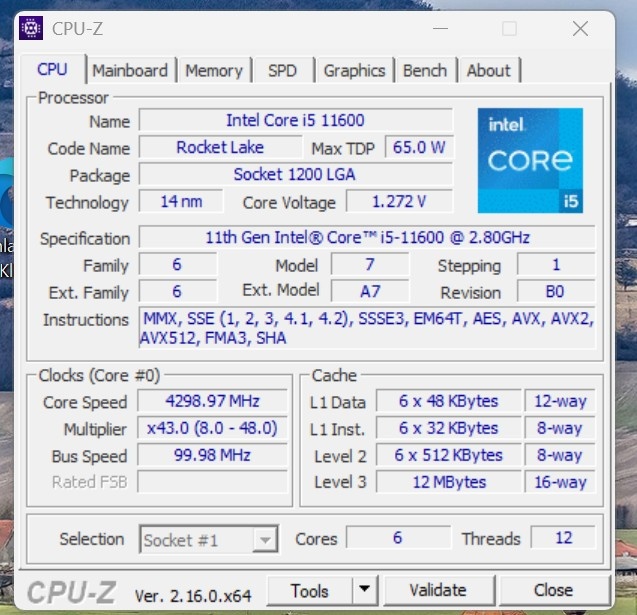Minimize the CPU-Z window

coord(440,28)
